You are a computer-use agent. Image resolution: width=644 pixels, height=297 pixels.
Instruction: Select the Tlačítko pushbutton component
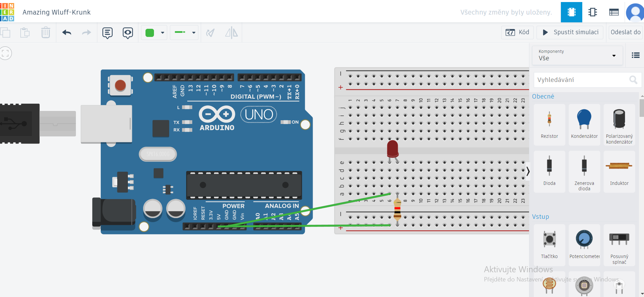tap(549, 245)
